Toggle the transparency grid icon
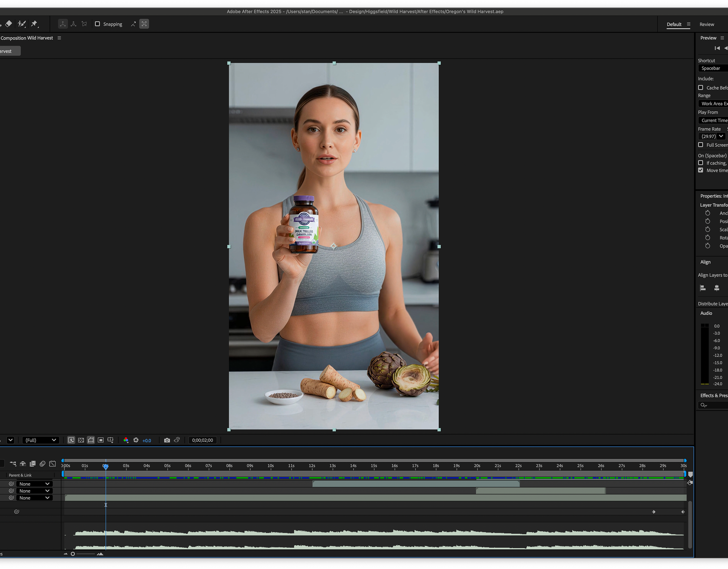 pos(81,440)
